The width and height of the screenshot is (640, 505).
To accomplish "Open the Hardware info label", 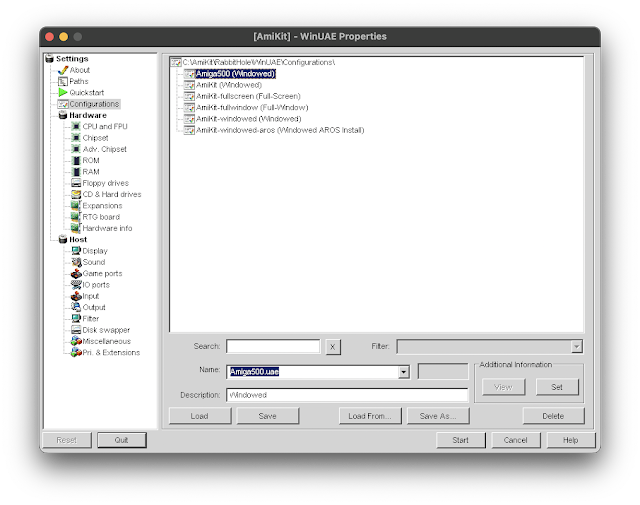I will click(107, 228).
